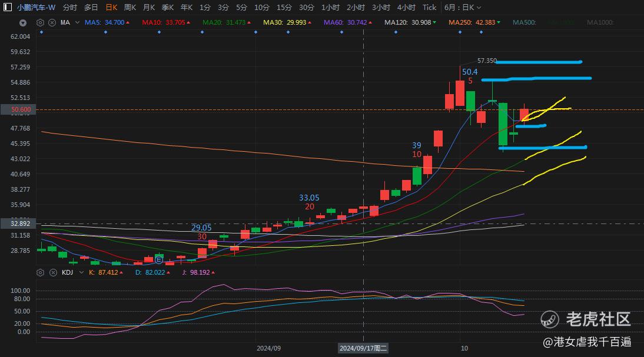This screenshot has width=644, height=357.
Task: Click the blue 39 annotation label
Action: (x=416, y=145)
